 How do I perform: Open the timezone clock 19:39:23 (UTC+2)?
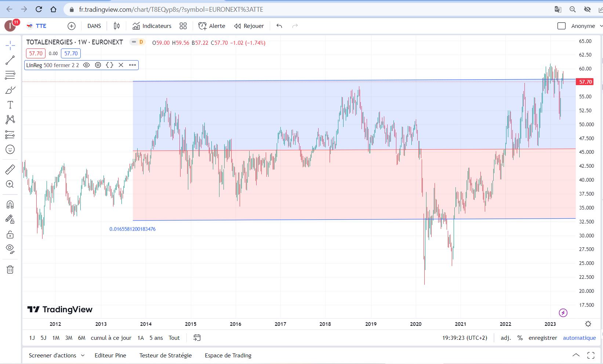(x=465, y=338)
